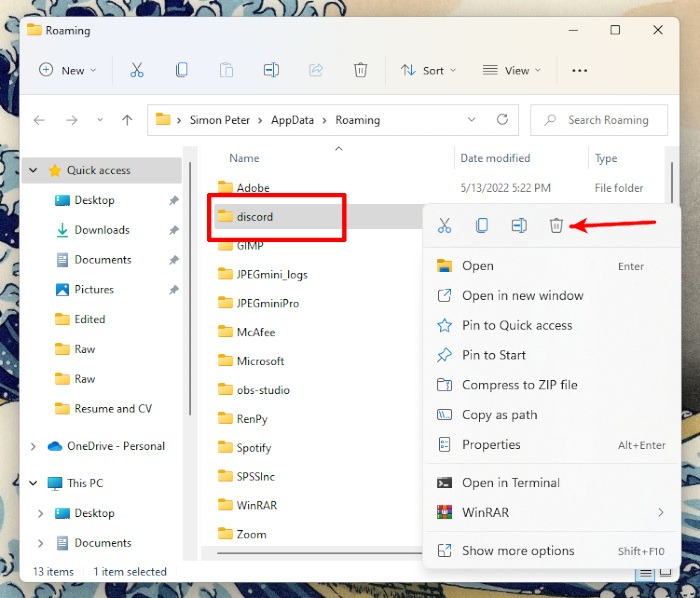Collapse the Quick access tree node

[33, 170]
